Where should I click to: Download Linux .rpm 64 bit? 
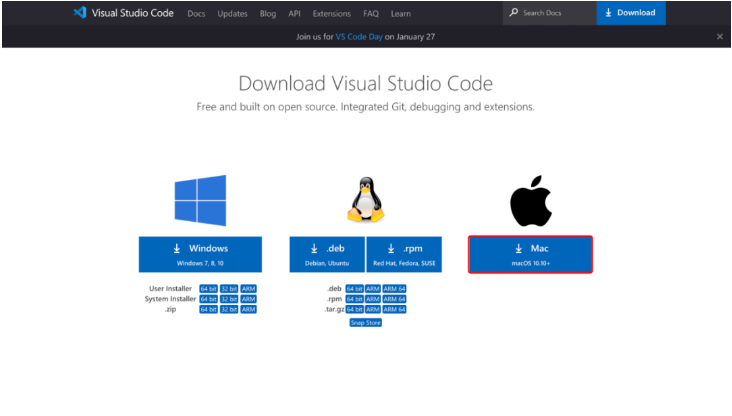[x=354, y=299]
